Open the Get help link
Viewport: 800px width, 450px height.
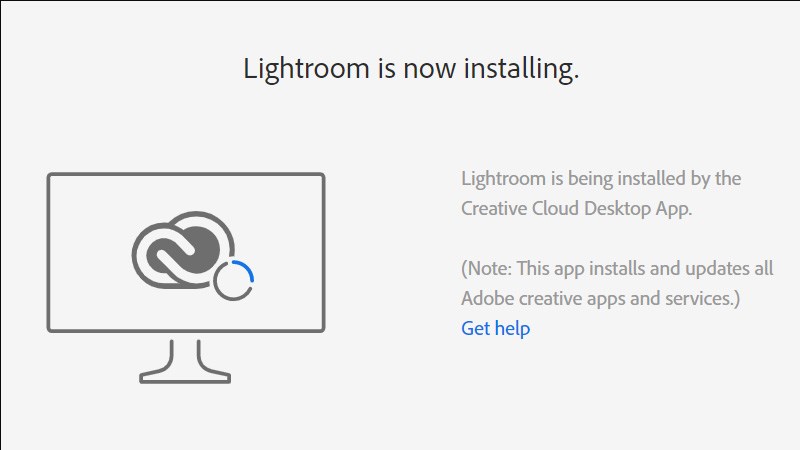pos(495,328)
